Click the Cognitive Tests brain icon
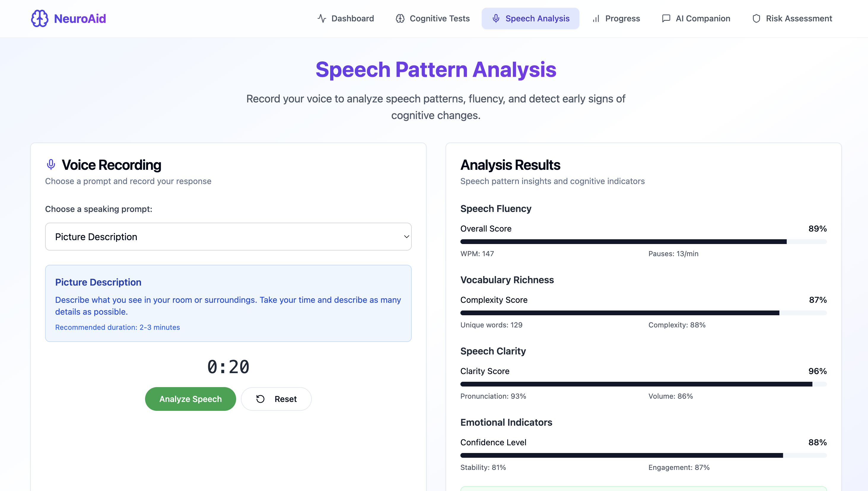The image size is (868, 491). 400,18
